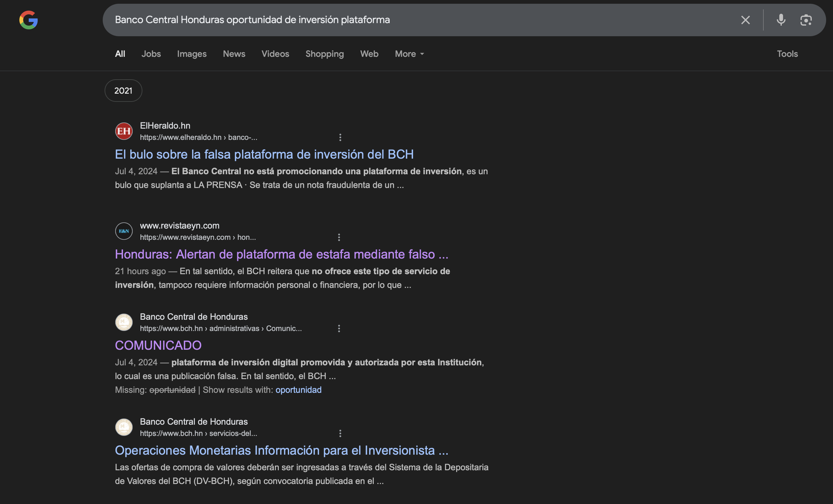Switch to the News tab

(234, 54)
